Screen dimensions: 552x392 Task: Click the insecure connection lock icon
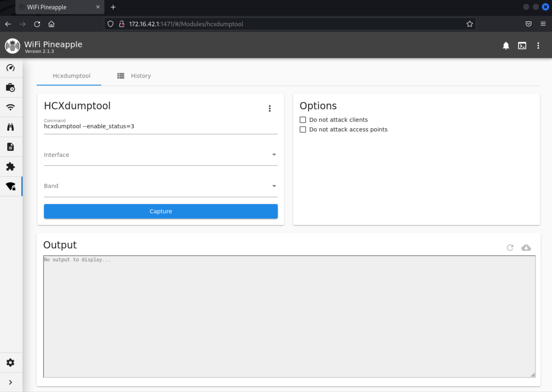click(122, 24)
